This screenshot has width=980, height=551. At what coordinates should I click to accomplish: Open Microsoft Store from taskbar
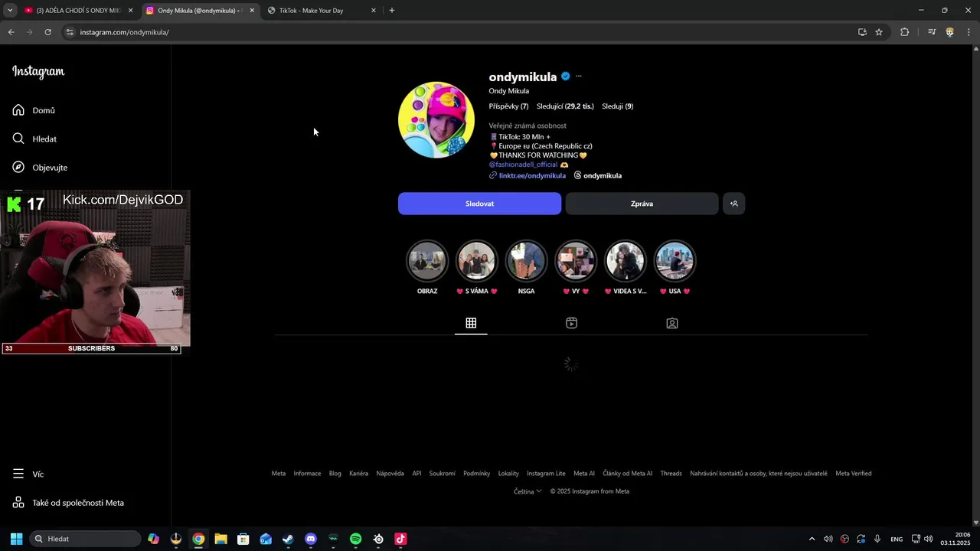[243, 539]
